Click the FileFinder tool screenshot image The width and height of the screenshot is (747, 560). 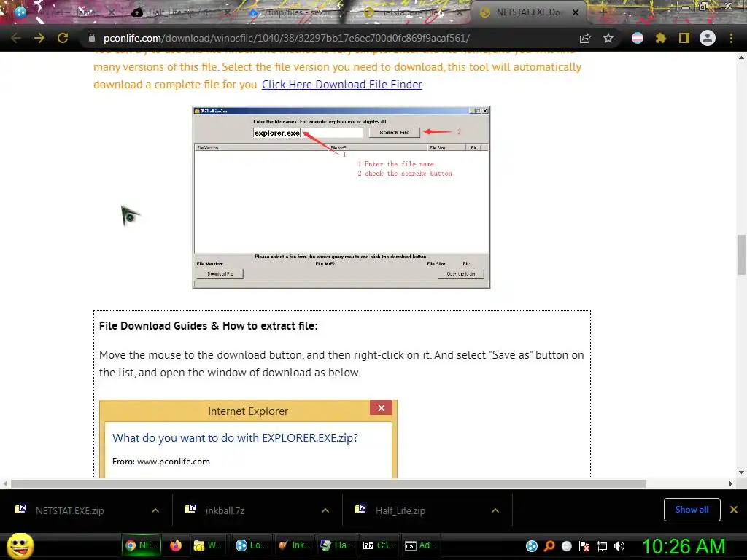point(341,197)
